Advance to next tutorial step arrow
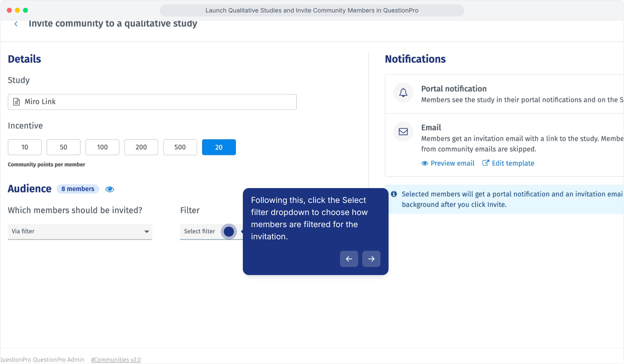This screenshot has height=364, width=624. coord(371,259)
